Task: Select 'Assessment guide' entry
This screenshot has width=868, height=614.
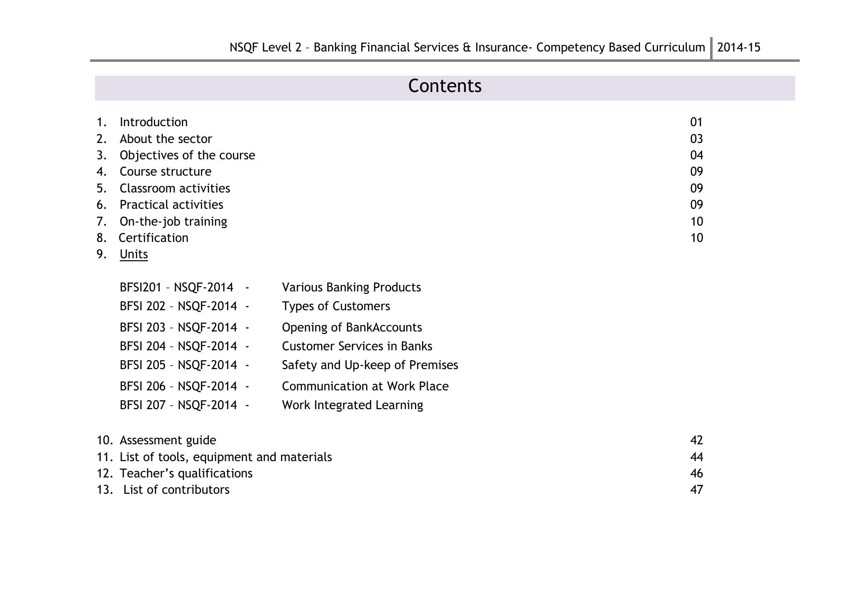Action: [x=168, y=440]
